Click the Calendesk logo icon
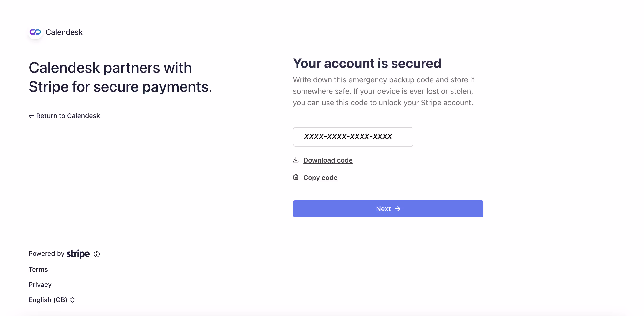This screenshot has height=316, width=644. tap(35, 32)
